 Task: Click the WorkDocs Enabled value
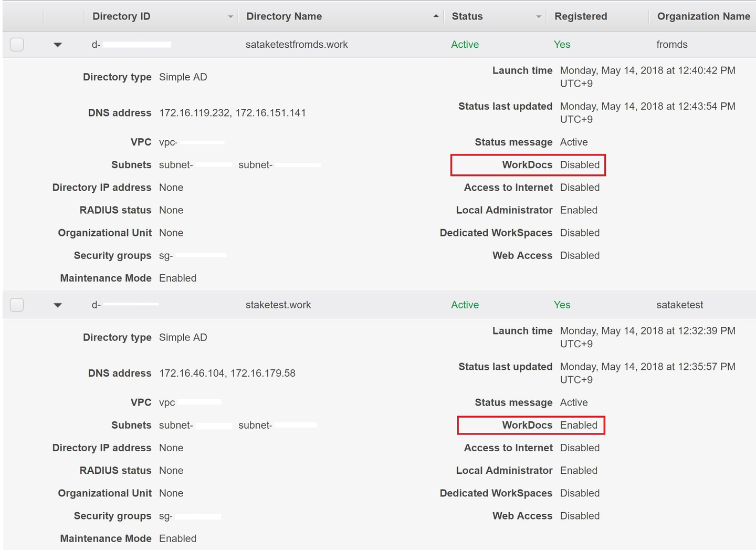(579, 425)
